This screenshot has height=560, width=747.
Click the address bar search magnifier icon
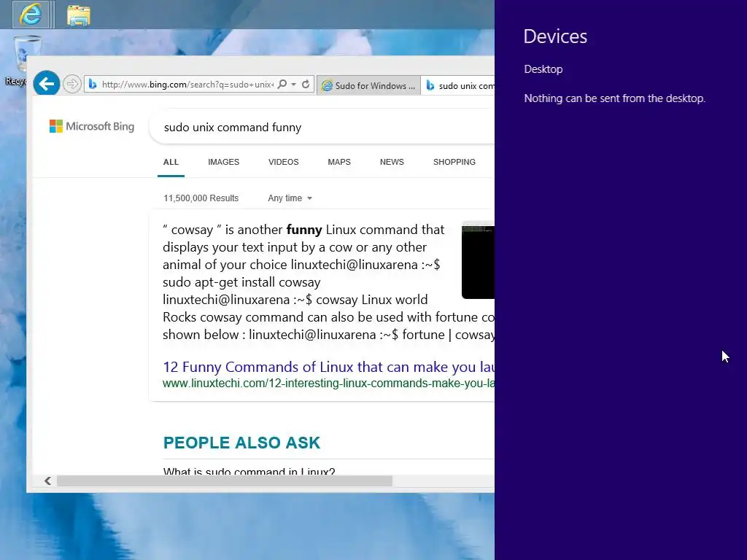point(282,85)
